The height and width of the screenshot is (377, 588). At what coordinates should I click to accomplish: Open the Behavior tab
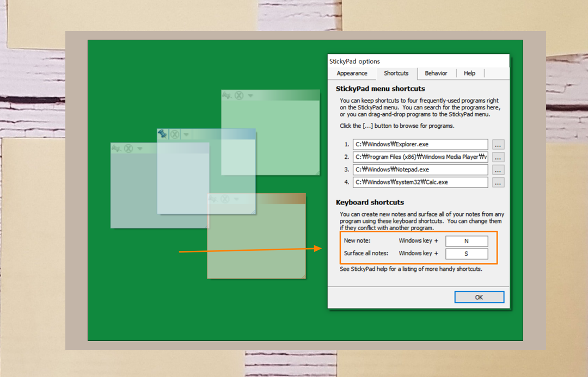[x=436, y=73]
